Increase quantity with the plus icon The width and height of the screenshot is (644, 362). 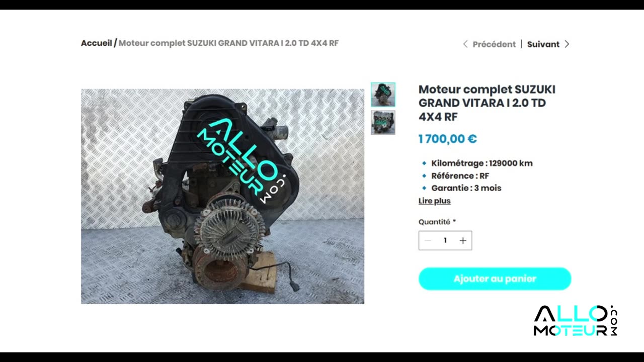coord(463,240)
